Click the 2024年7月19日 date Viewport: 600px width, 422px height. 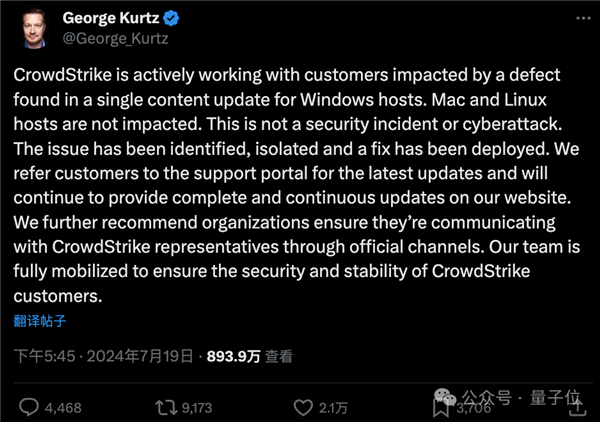(140, 356)
